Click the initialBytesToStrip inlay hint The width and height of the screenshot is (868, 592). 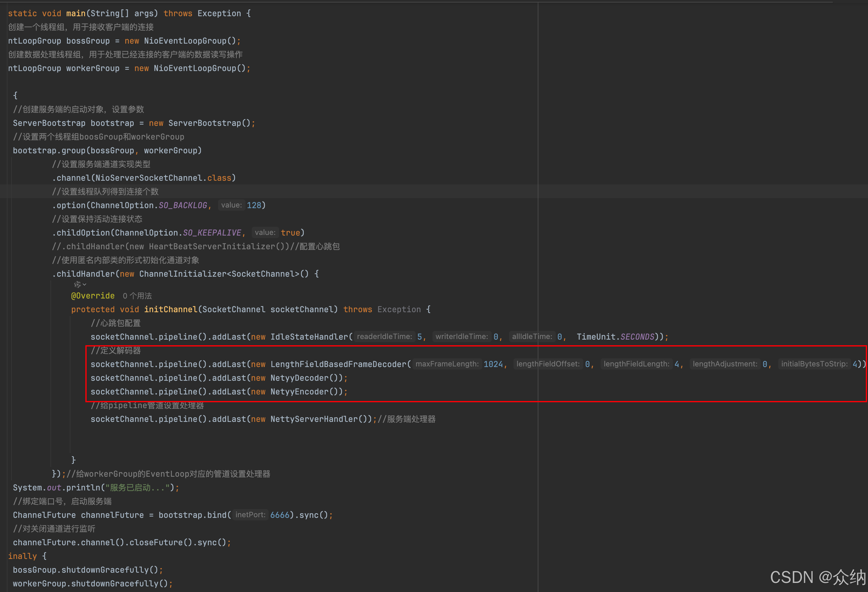pos(814,364)
